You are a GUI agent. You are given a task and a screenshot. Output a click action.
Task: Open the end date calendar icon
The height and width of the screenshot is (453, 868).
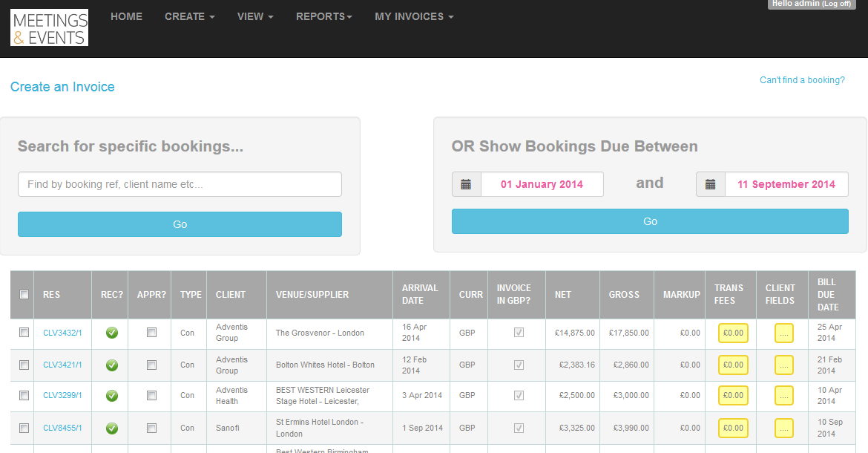(710, 184)
